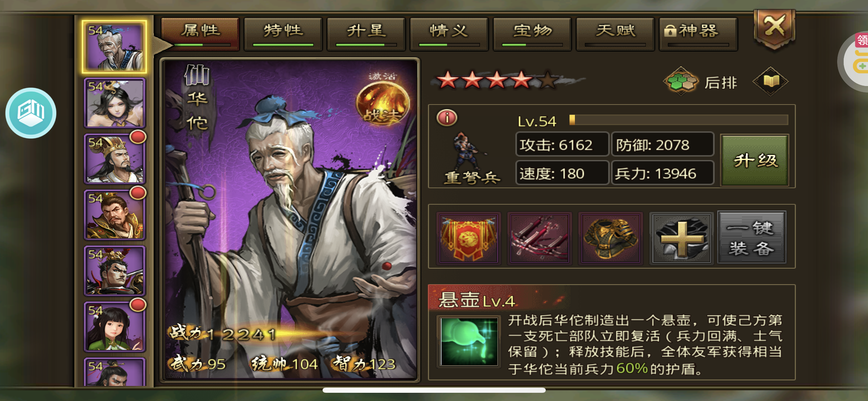
Task: Tap the green gourd 悬壶 skill icon
Action: coord(469,341)
